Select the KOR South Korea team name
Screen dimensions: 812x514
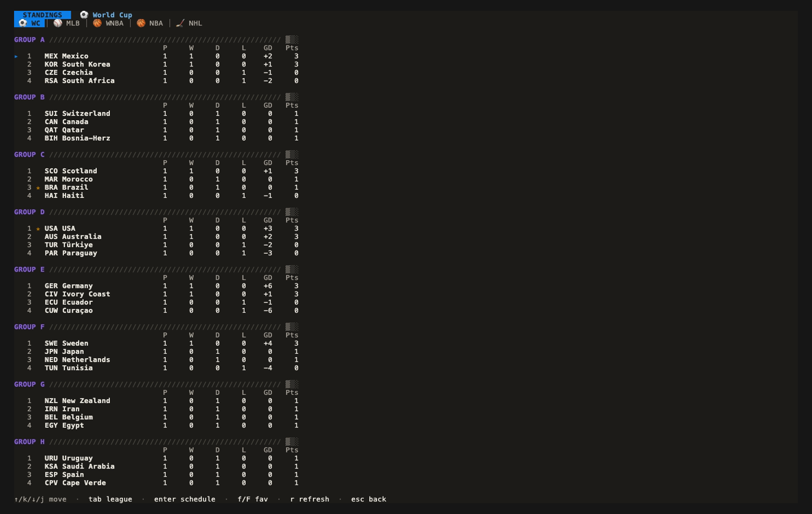[77, 64]
